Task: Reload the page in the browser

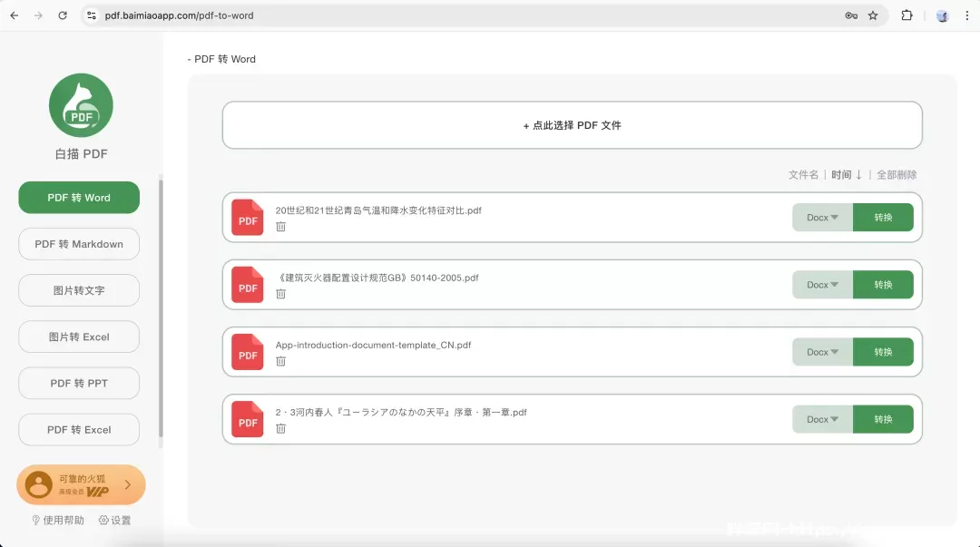Action: [x=63, y=15]
